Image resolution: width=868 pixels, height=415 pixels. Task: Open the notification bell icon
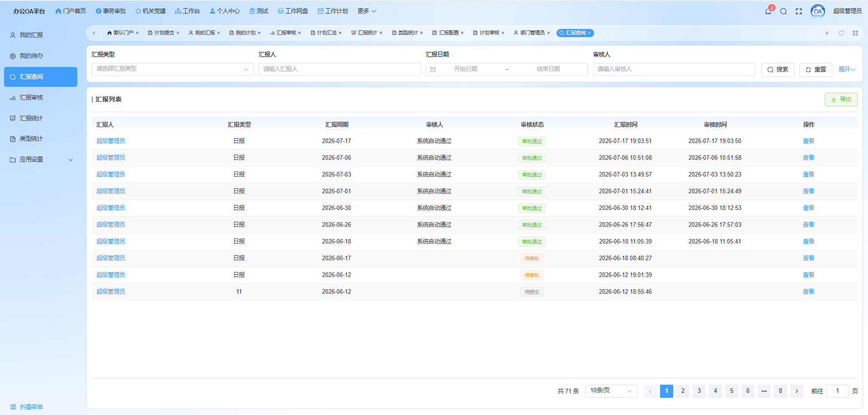click(768, 11)
